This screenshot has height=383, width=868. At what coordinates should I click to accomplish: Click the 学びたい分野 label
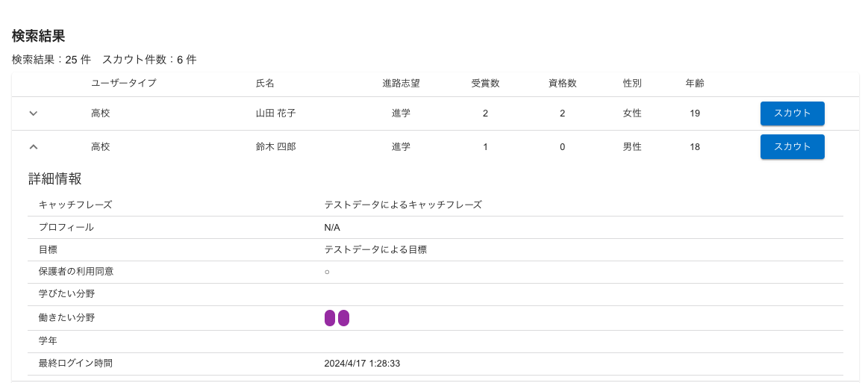pyautogui.click(x=67, y=294)
